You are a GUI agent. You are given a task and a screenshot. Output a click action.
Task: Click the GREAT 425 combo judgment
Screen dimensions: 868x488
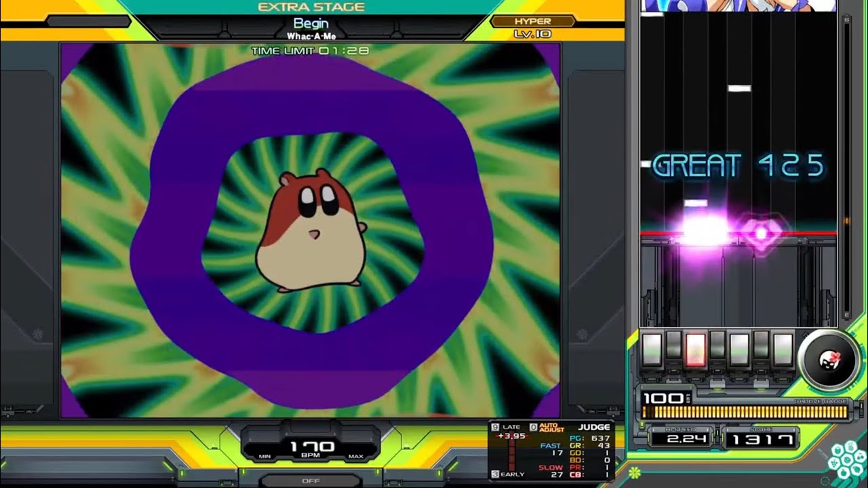pyautogui.click(x=738, y=166)
